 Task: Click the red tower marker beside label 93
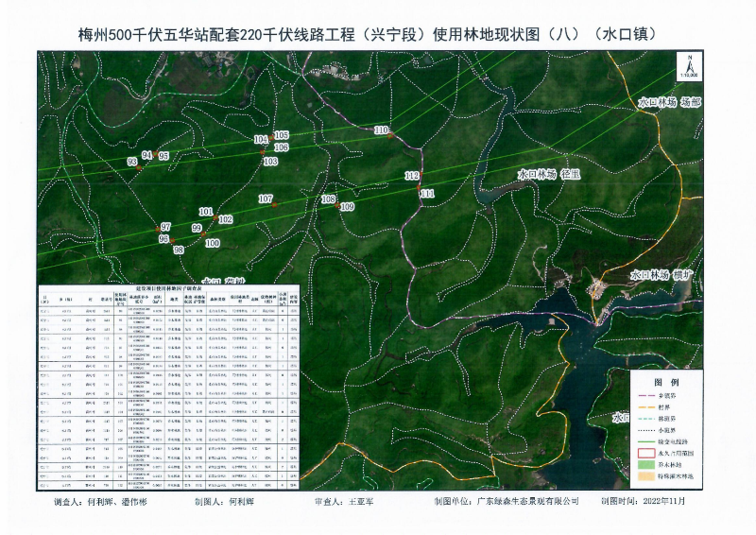click(139, 168)
